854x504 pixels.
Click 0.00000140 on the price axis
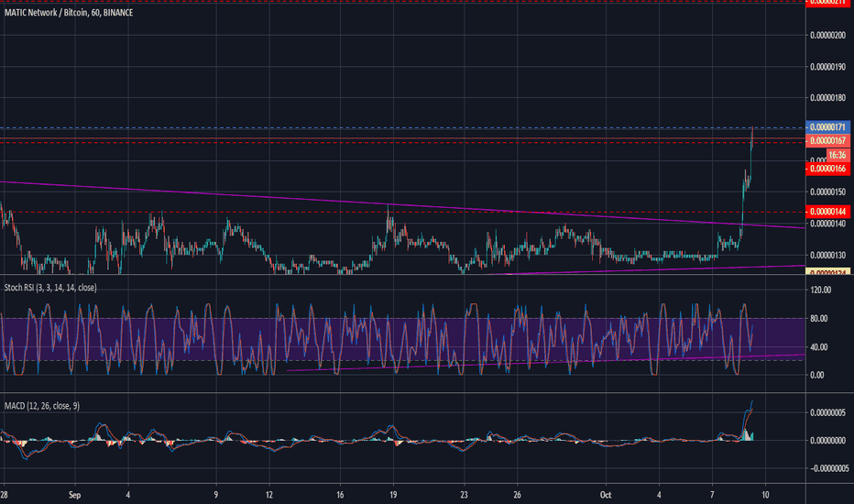(x=827, y=224)
